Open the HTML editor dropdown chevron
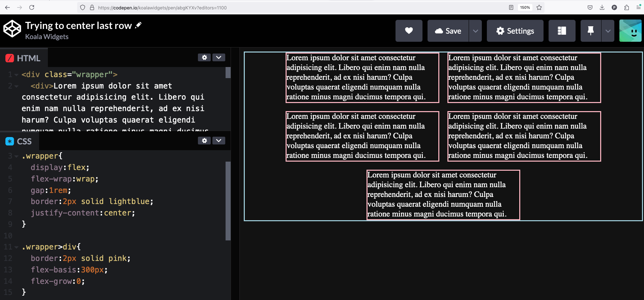 (219, 57)
